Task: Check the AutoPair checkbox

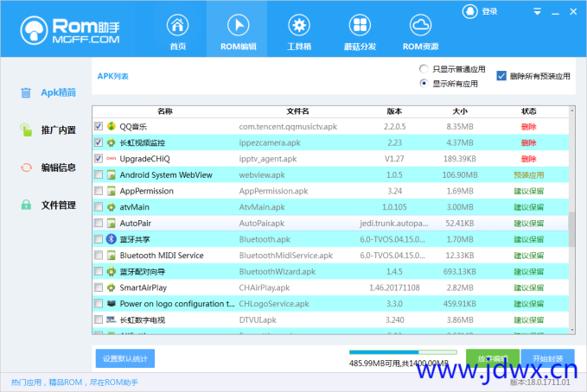Action: tap(99, 223)
